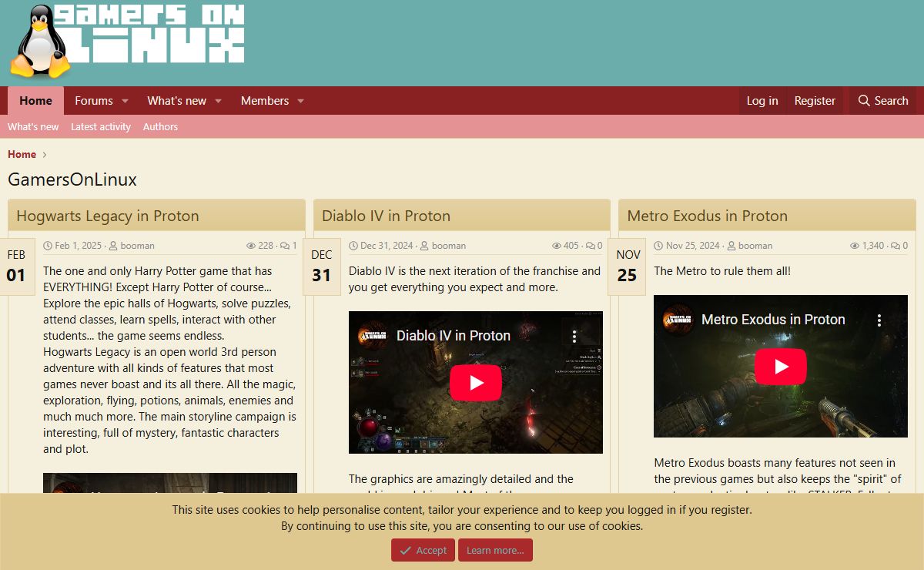Image resolution: width=924 pixels, height=570 pixels.
Task: Click clock icon beside Feb 1, 2025
Action: 48,246
